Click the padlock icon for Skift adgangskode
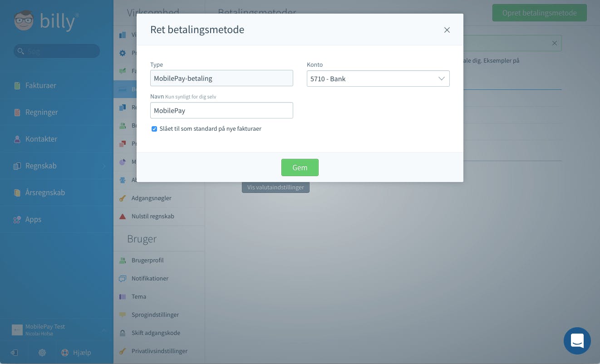This screenshot has height=364, width=600. (123, 333)
